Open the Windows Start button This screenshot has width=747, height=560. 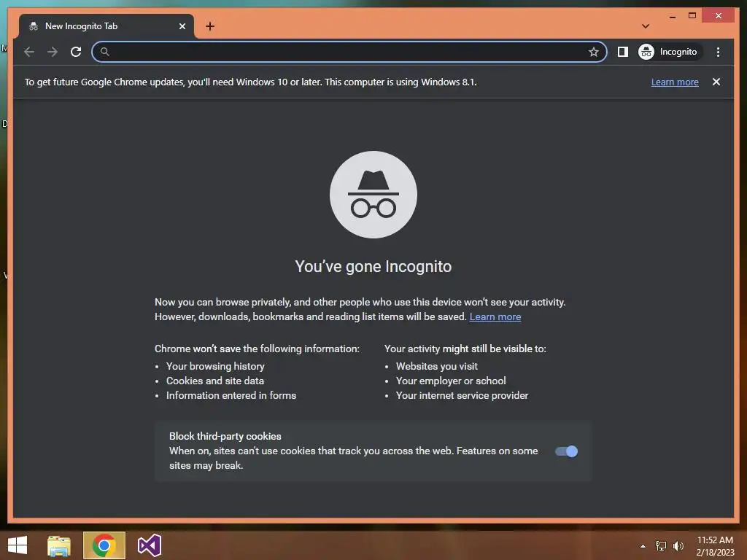click(18, 545)
